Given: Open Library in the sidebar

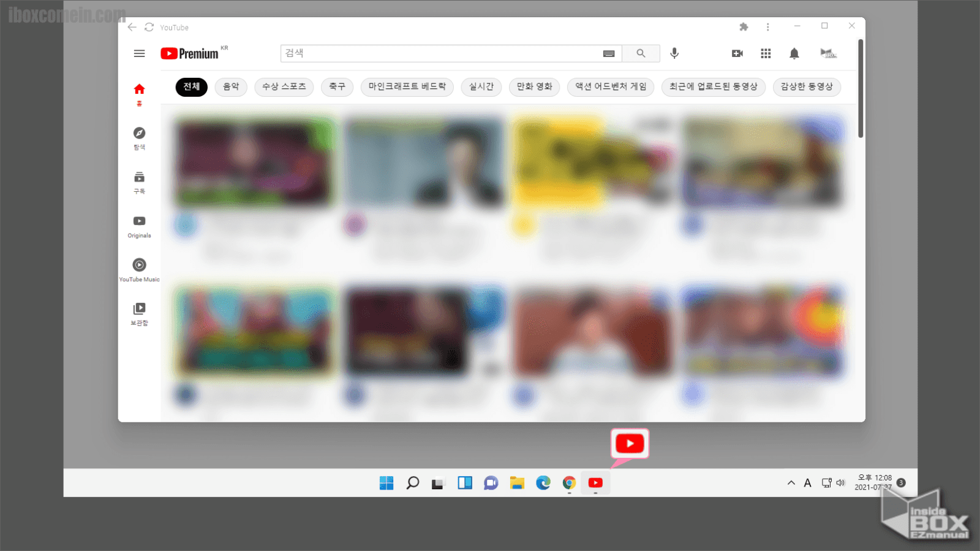Looking at the screenshot, I should [x=139, y=313].
